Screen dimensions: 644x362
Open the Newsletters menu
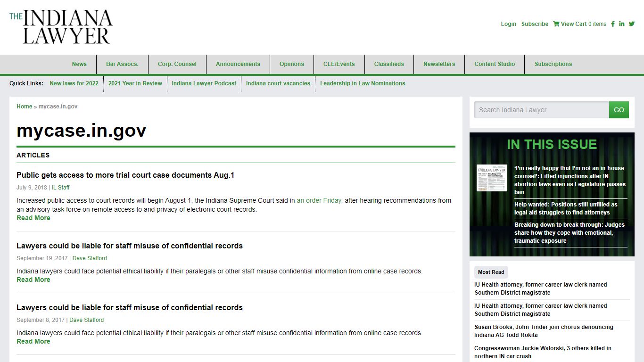[x=439, y=64]
